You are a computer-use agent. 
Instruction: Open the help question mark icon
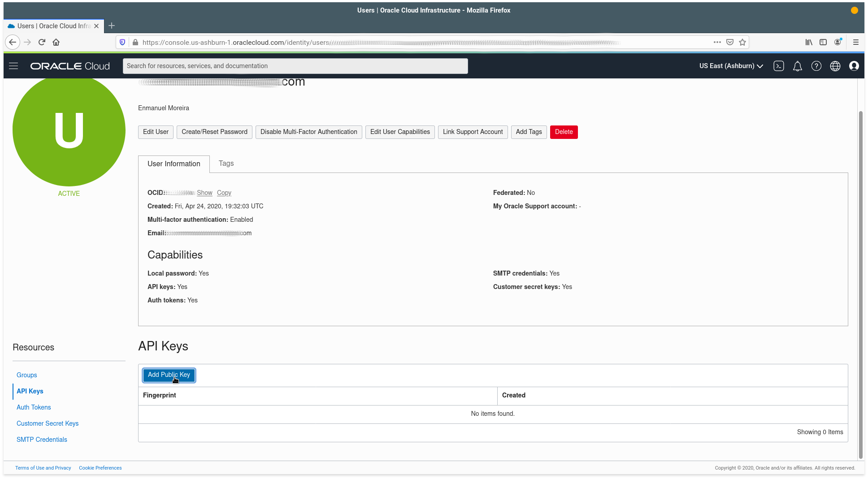click(816, 66)
